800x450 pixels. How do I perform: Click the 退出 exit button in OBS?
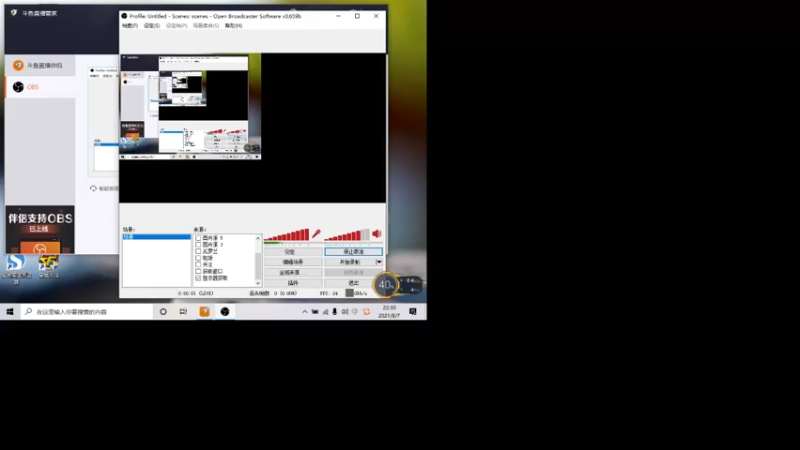click(354, 283)
